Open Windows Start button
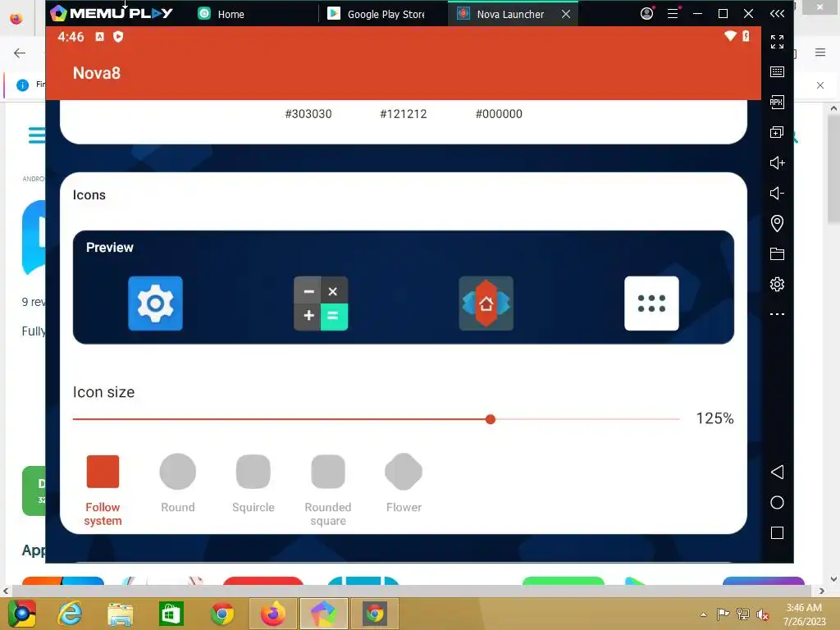The image size is (840, 630). click(21, 614)
